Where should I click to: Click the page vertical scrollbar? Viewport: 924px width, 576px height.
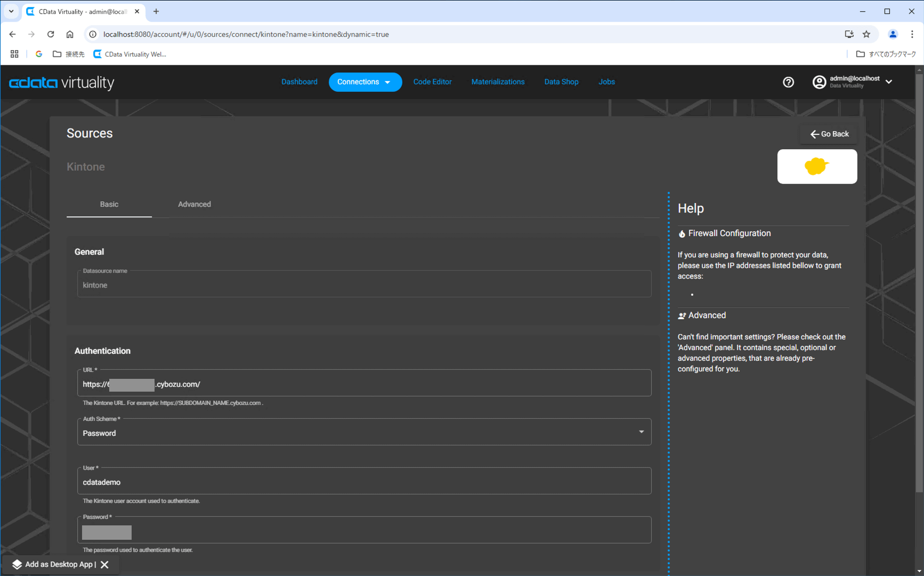pyautogui.click(x=919, y=282)
